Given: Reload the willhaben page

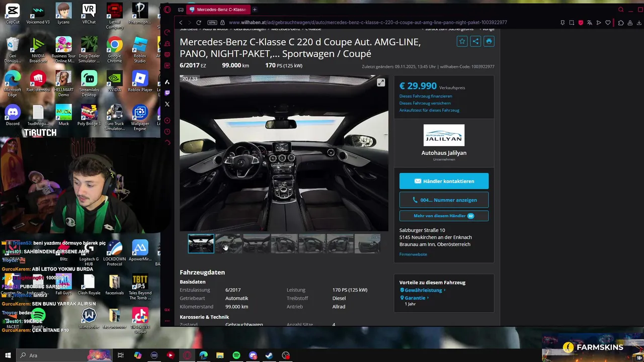Looking at the screenshot, I should [x=199, y=23].
